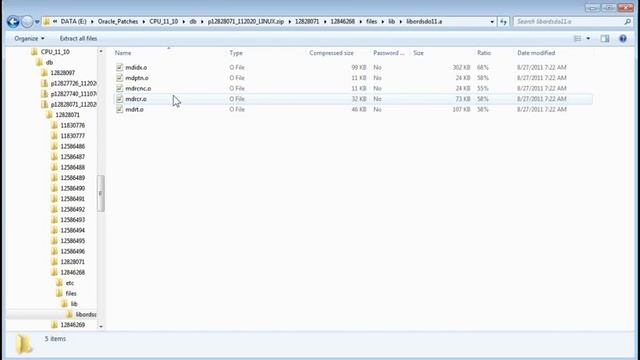The image size is (640, 360).
Task: Click navigation pane scroll up arrow
Action: coord(101,51)
